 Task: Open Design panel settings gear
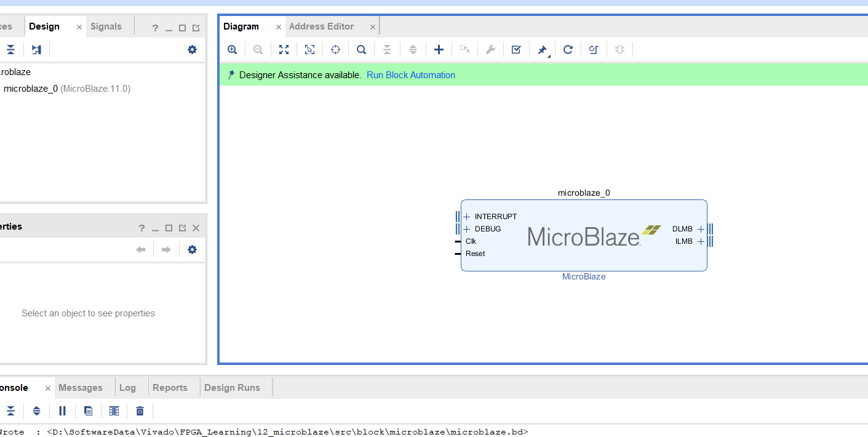tap(192, 50)
